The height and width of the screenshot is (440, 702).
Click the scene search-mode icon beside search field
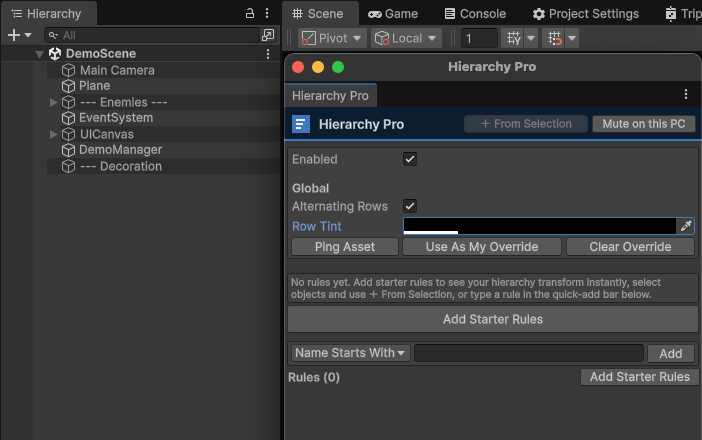(268, 35)
